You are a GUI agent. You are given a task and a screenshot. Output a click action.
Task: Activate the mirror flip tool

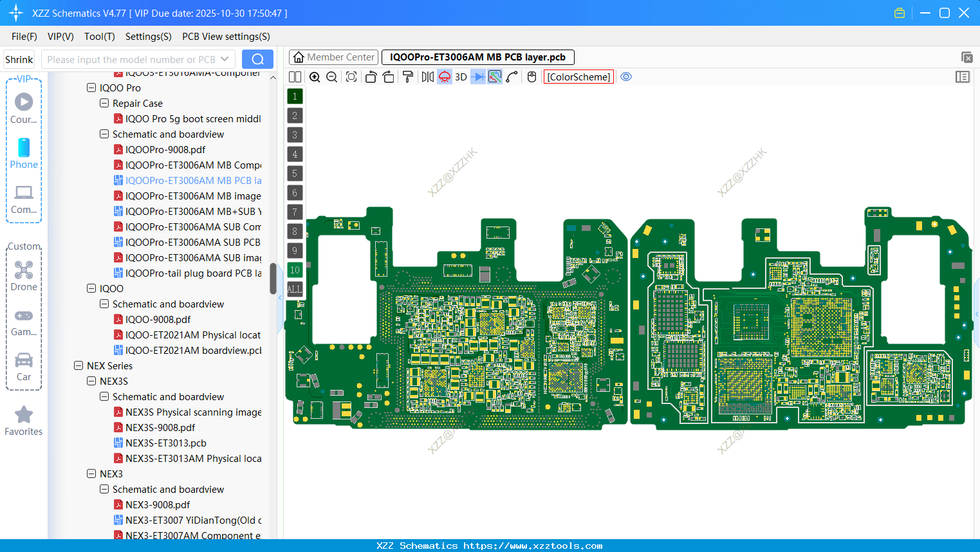(426, 77)
